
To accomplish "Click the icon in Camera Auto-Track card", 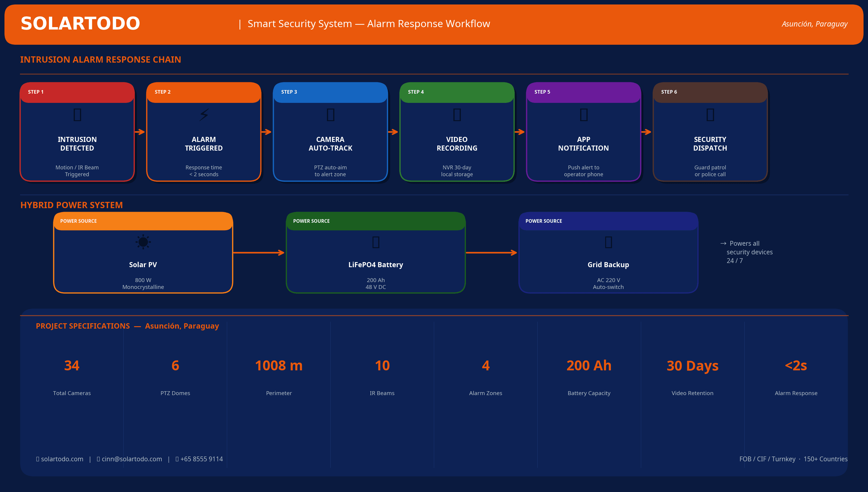I will coord(330,115).
